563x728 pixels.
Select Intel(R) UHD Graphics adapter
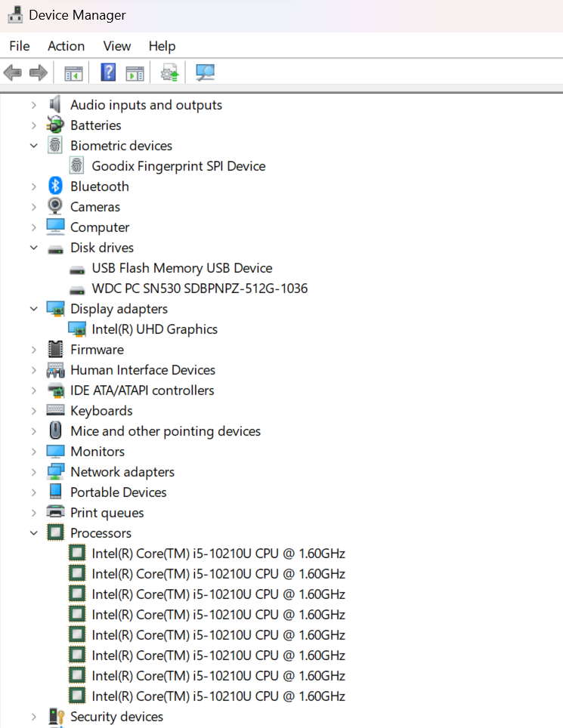(155, 329)
